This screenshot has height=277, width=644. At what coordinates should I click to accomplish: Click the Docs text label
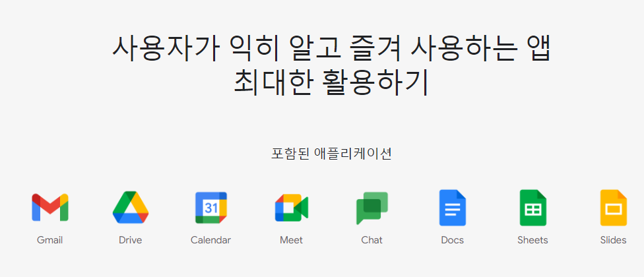pos(452,240)
